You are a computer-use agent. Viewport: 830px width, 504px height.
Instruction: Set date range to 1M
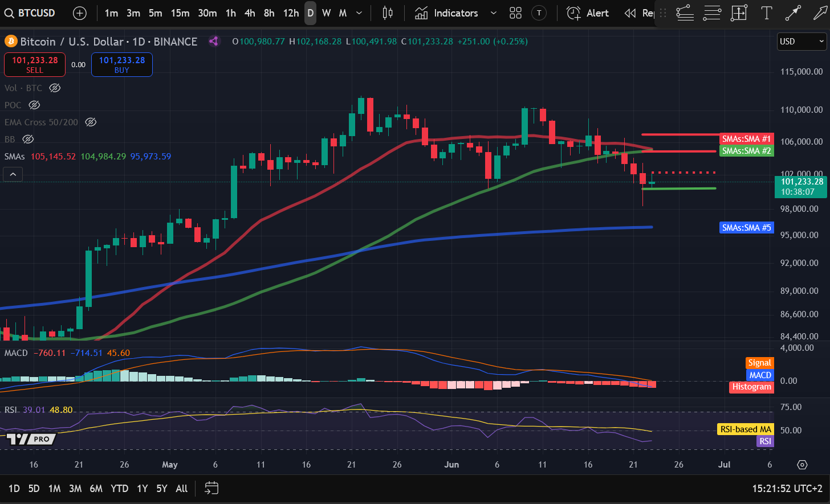pos(54,488)
